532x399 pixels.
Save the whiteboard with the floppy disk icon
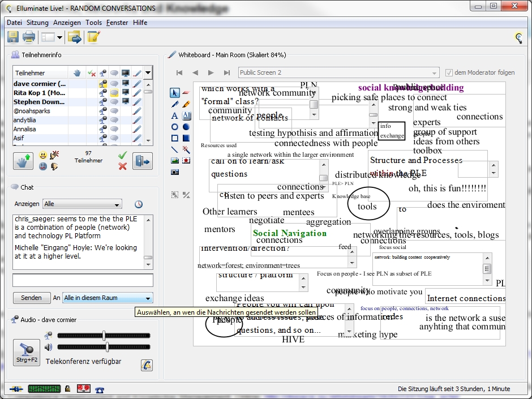[13, 37]
